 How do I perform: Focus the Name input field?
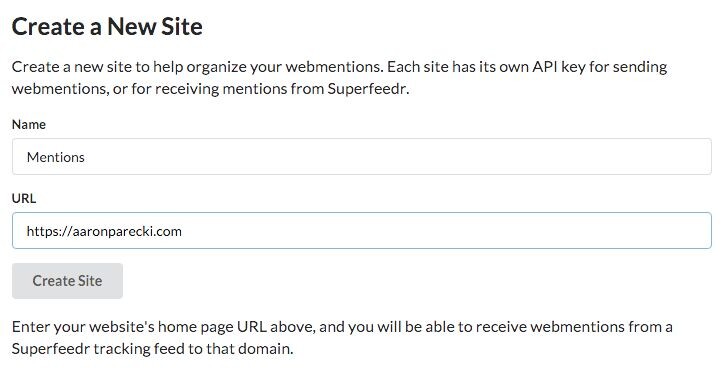point(362,157)
